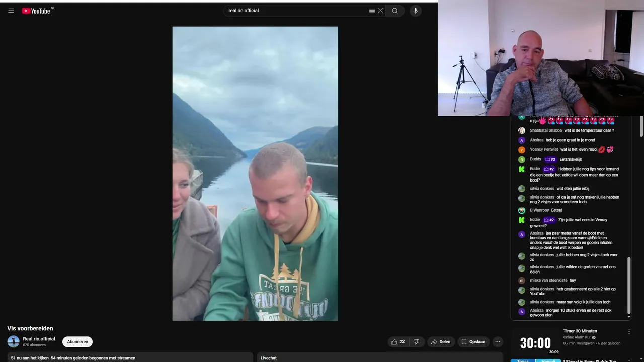Start voice search with the microphone icon

pos(415,11)
